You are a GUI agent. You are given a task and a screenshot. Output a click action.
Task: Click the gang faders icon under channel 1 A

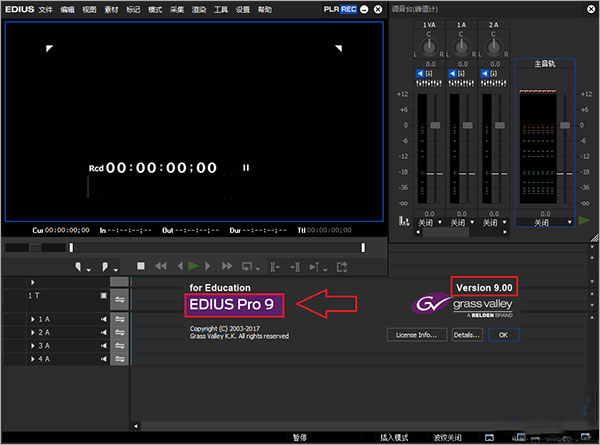pyautogui.click(x=461, y=83)
